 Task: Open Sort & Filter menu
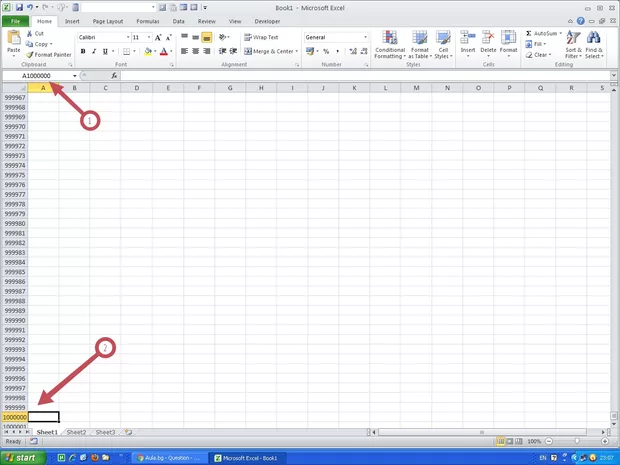coord(573,45)
